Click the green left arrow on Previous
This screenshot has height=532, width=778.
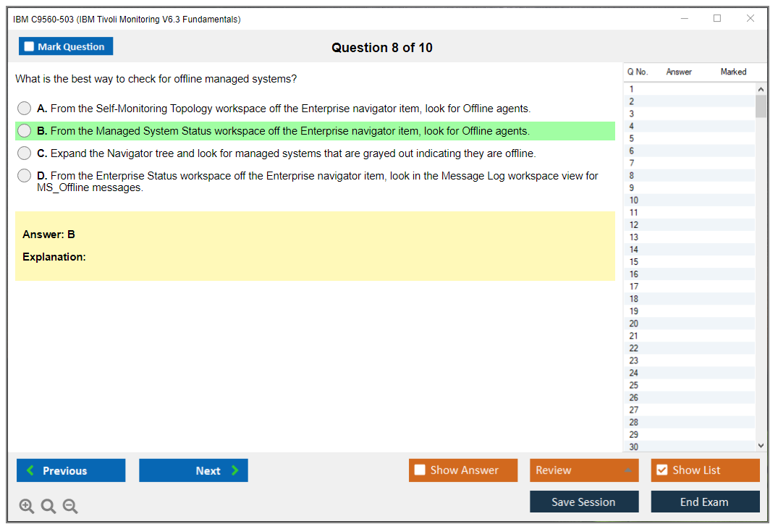coord(30,470)
